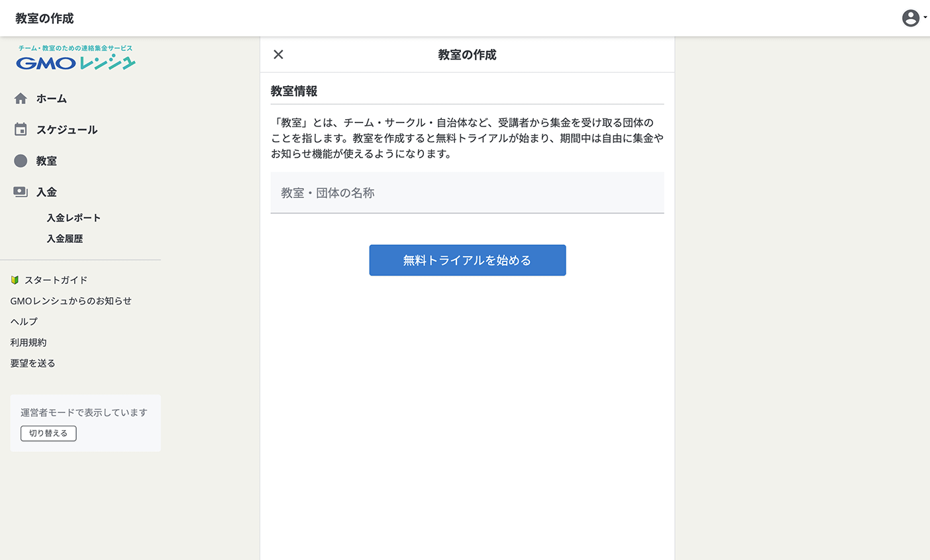
Task: Click the GMO レンシュ logo
Action: click(76, 58)
